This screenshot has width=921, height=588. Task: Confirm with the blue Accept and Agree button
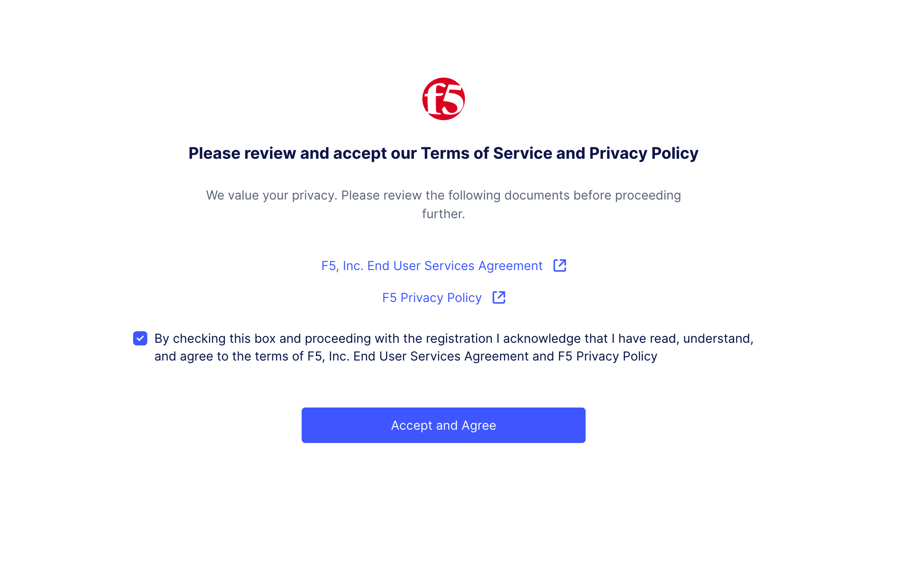tap(443, 425)
